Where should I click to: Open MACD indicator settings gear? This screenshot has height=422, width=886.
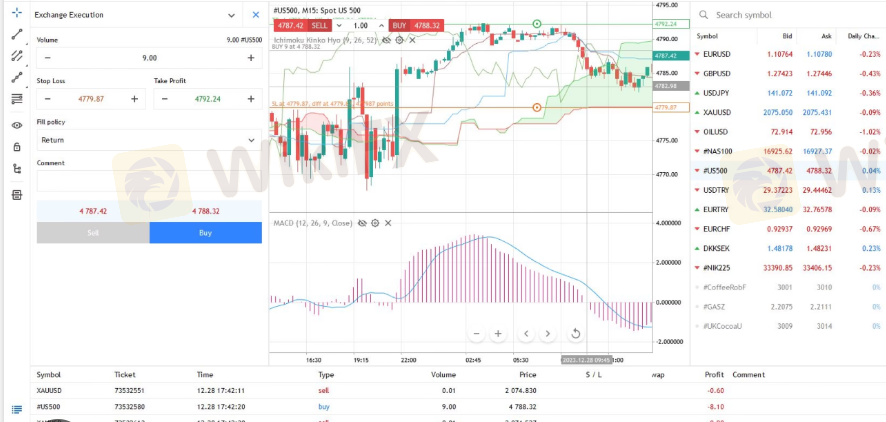[x=375, y=223]
